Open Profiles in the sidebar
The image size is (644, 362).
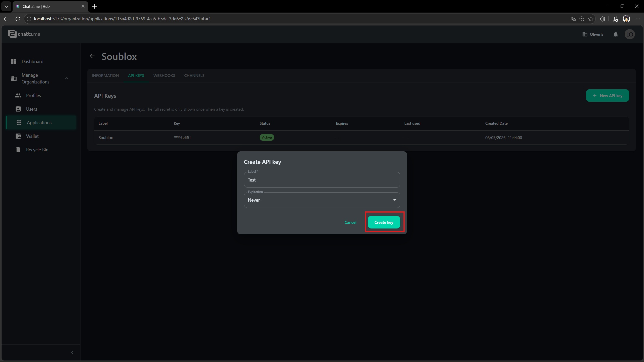pos(41,96)
